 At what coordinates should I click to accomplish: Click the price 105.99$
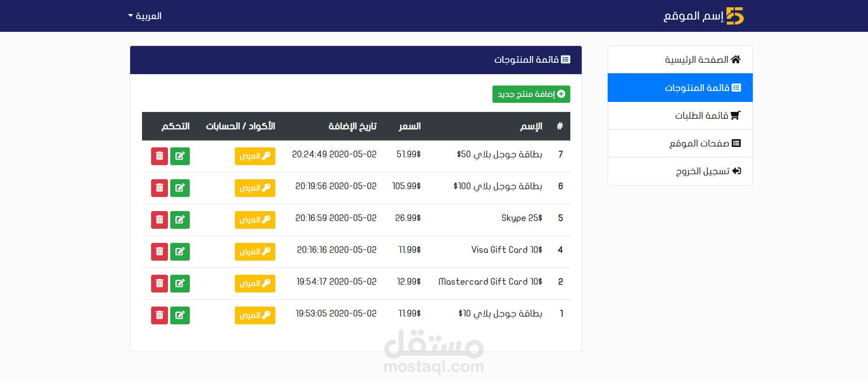(x=406, y=186)
